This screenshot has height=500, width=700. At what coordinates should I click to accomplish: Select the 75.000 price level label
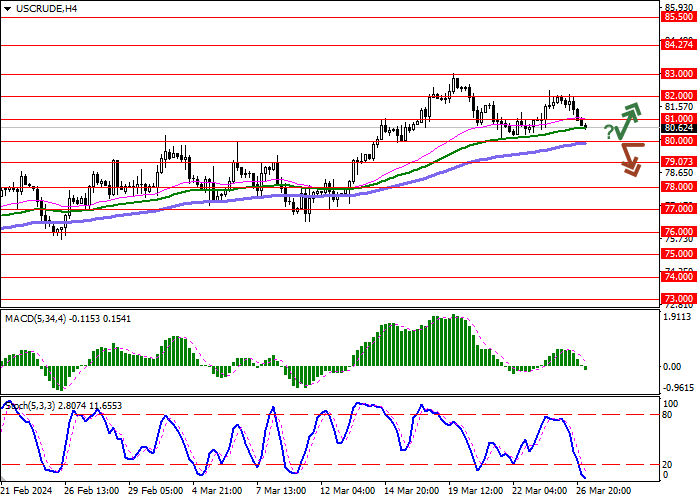click(679, 254)
